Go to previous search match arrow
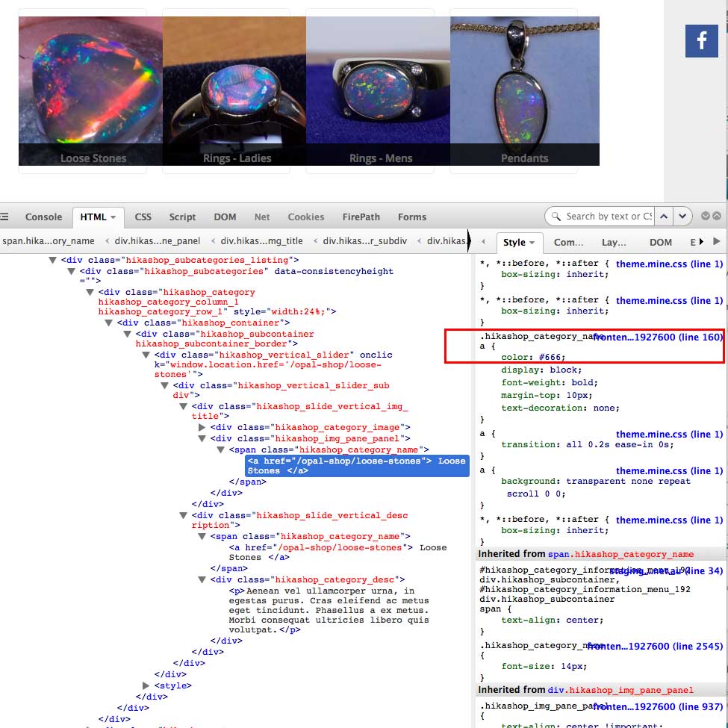This screenshot has width=728, height=728. click(664, 217)
